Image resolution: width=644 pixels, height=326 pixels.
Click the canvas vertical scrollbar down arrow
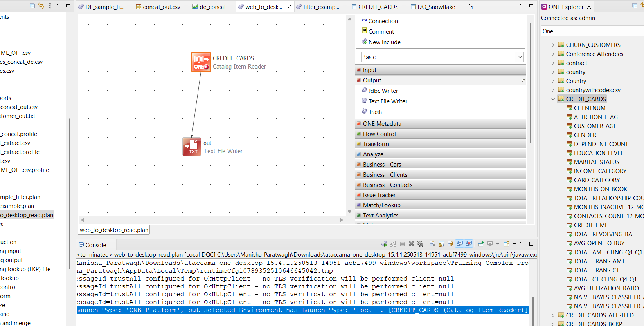(349, 212)
